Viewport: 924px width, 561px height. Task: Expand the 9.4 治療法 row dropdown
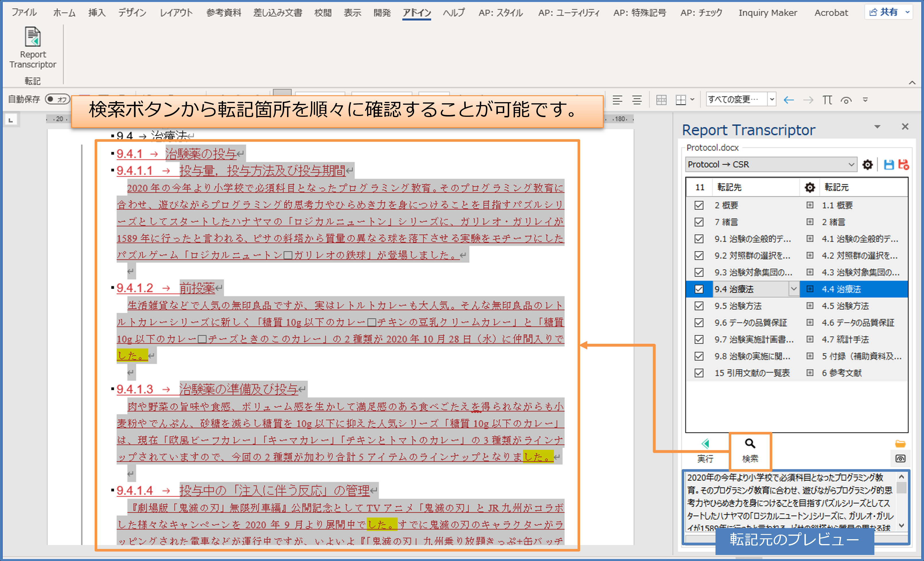pyautogui.click(x=794, y=289)
